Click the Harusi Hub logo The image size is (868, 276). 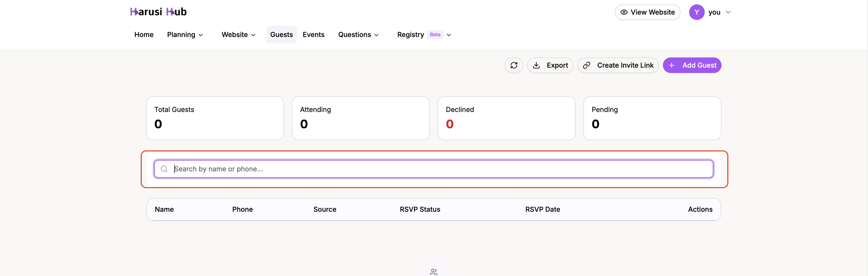click(158, 11)
